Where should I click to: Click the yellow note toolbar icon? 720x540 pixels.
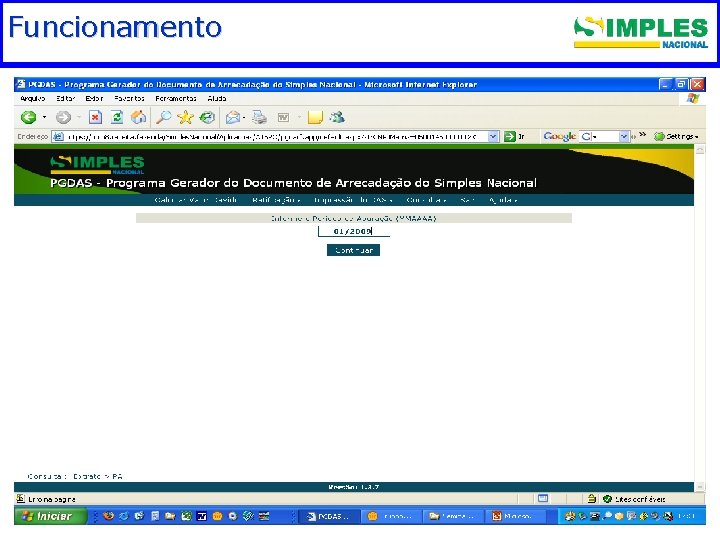(315, 118)
